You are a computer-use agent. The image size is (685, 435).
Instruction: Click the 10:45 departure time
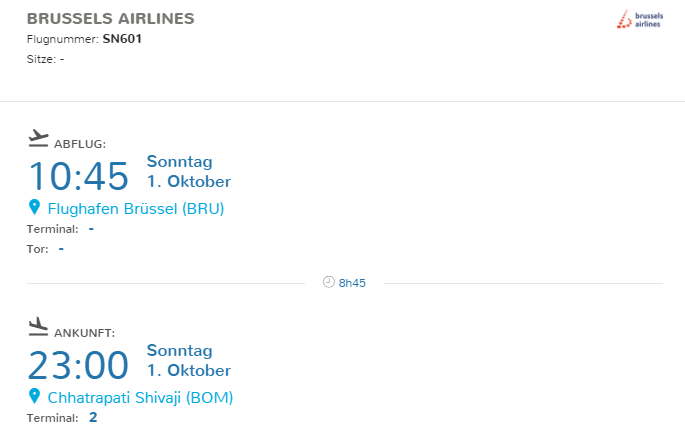click(x=78, y=176)
